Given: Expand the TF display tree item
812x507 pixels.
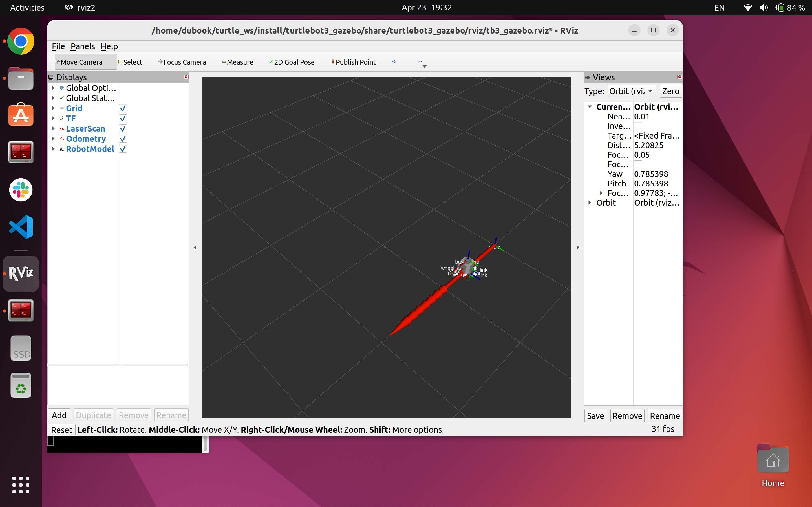Looking at the screenshot, I should [x=53, y=118].
